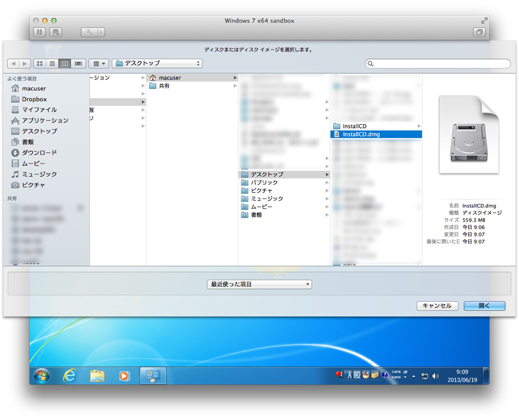Click the IME input mode A indicator
Image resolution: width=519 pixels, height=420 pixels.
click(349, 375)
